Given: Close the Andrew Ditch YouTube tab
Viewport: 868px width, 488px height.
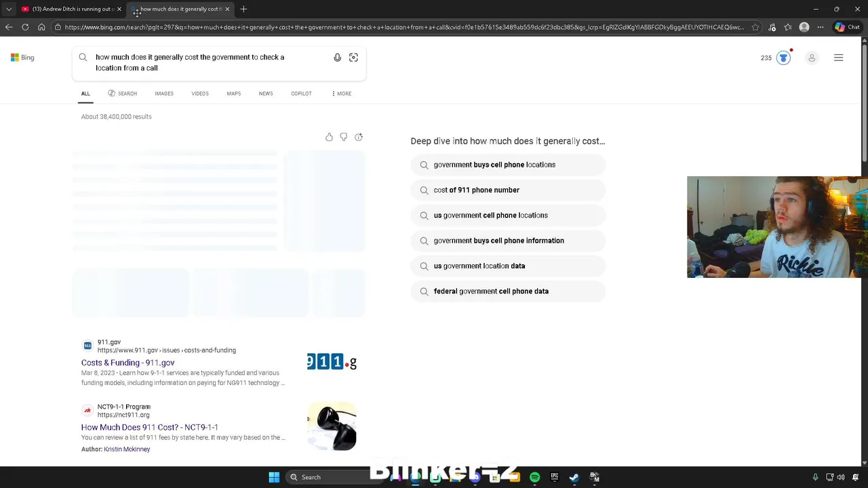Looking at the screenshot, I should click(x=119, y=9).
